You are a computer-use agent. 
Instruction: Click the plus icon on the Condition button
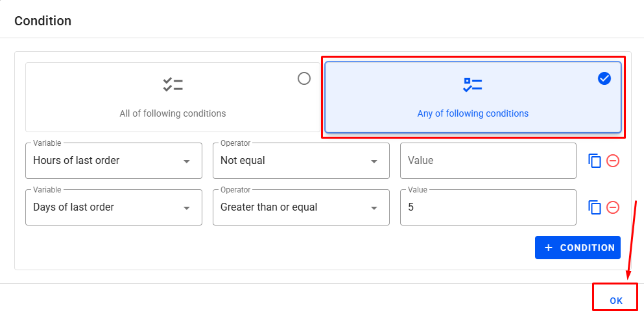549,248
